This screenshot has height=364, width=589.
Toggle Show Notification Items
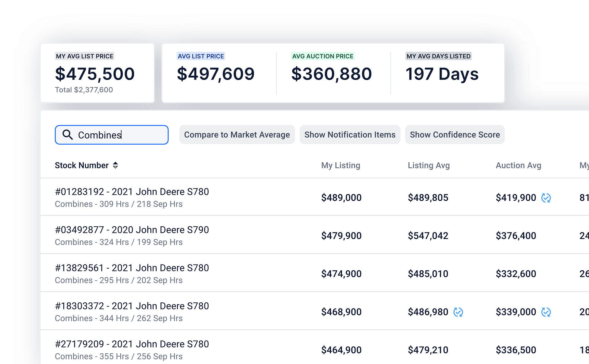[x=350, y=135]
